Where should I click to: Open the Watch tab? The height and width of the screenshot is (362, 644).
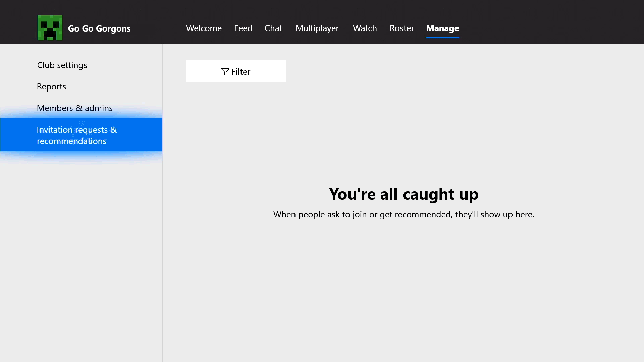coord(365,28)
